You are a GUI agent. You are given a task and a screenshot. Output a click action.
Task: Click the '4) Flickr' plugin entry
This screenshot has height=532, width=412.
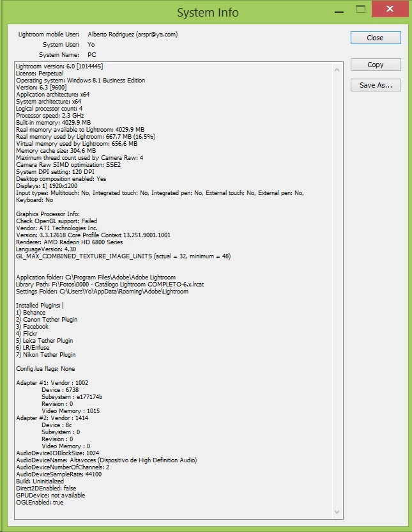26,334
